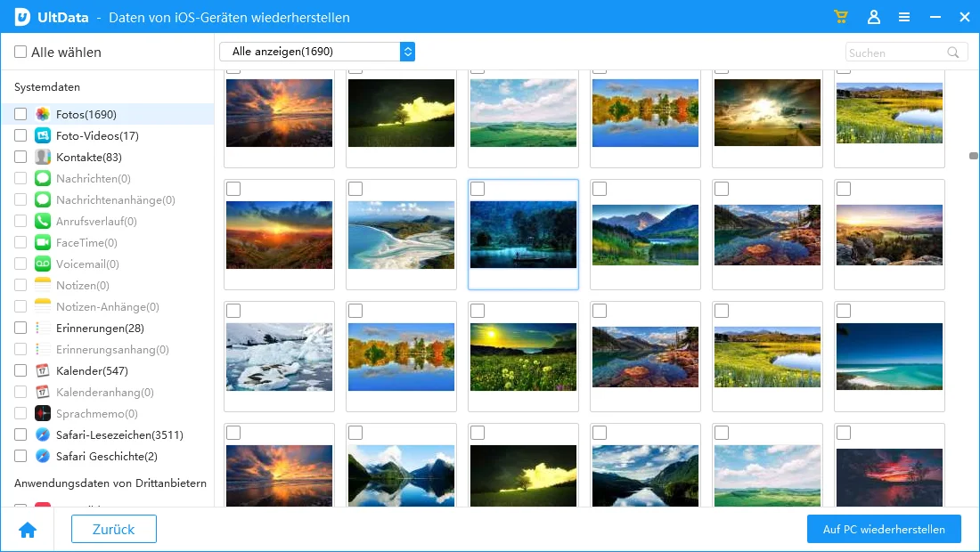
Task: Click the home icon at bottom left
Action: click(28, 530)
